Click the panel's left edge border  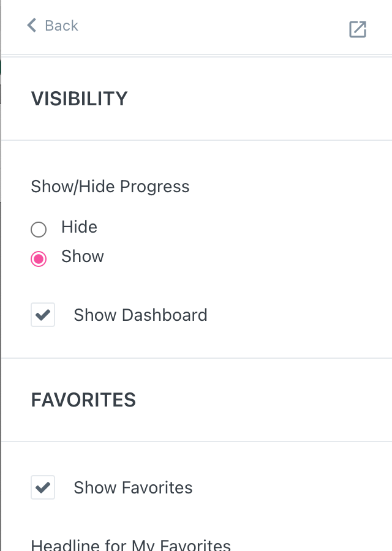[1, 275]
